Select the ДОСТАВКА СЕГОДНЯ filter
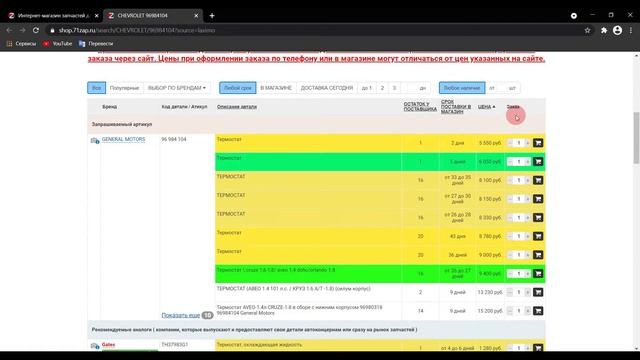 point(327,88)
